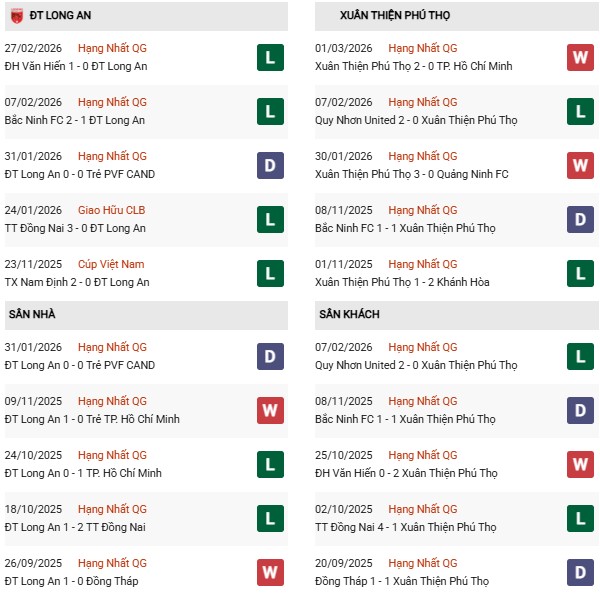Viewport: 600px width, 593px height.
Task: Click the W badge for Xuân Thiện Phú Thọ 3-0 Quảng Ninh FC
Action: [580, 165]
